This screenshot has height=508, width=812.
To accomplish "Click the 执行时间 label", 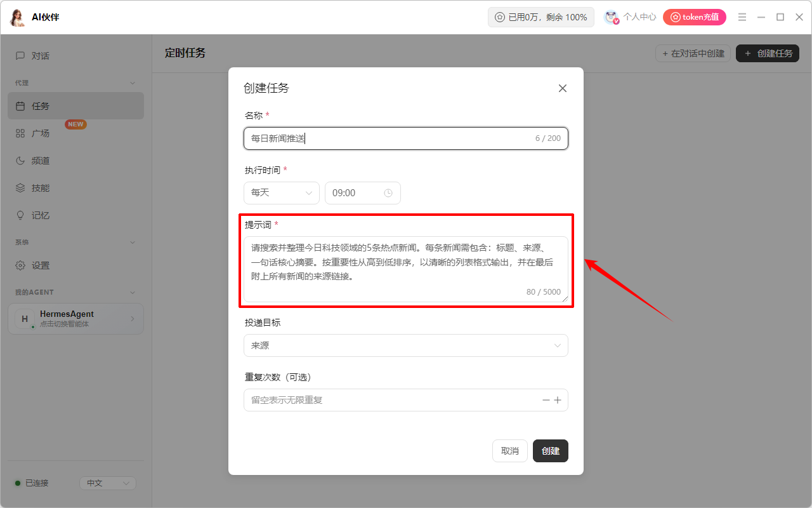I will (263, 170).
